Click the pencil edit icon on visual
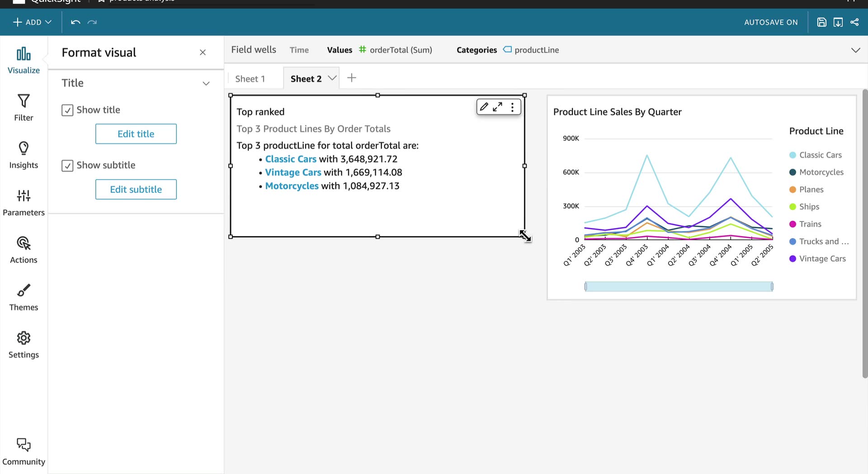This screenshot has width=868, height=474. click(484, 107)
